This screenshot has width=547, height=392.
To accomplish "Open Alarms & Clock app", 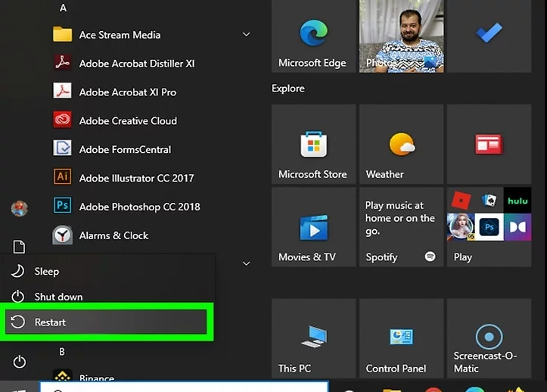I will tap(113, 235).
